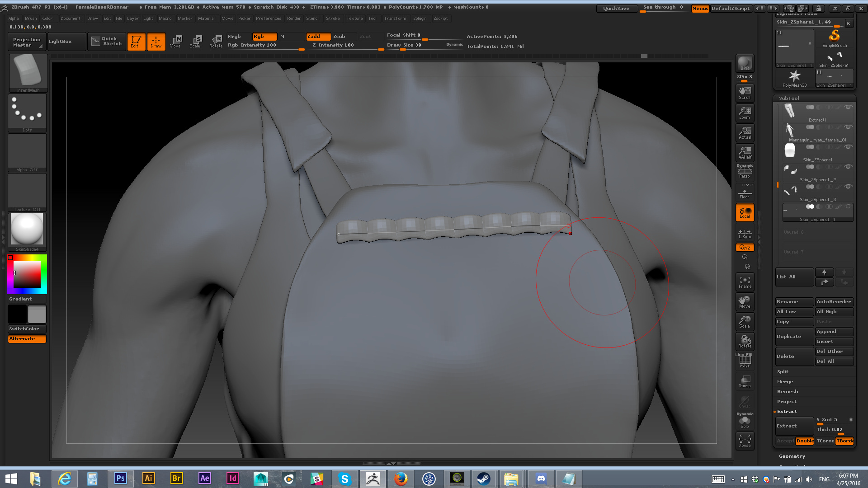Toggle Transp transparency mode
This screenshot has width=868, height=488.
point(745,381)
